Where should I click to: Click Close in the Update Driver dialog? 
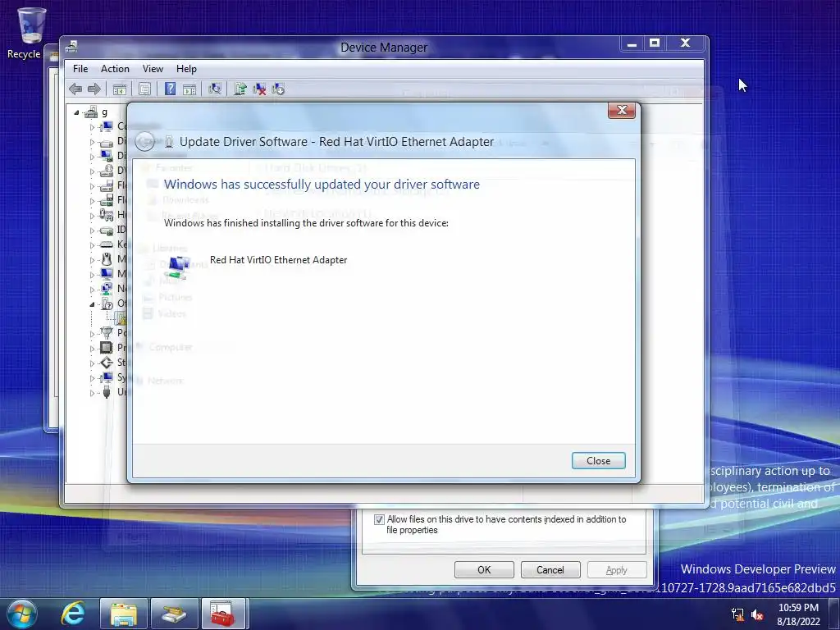coord(598,461)
